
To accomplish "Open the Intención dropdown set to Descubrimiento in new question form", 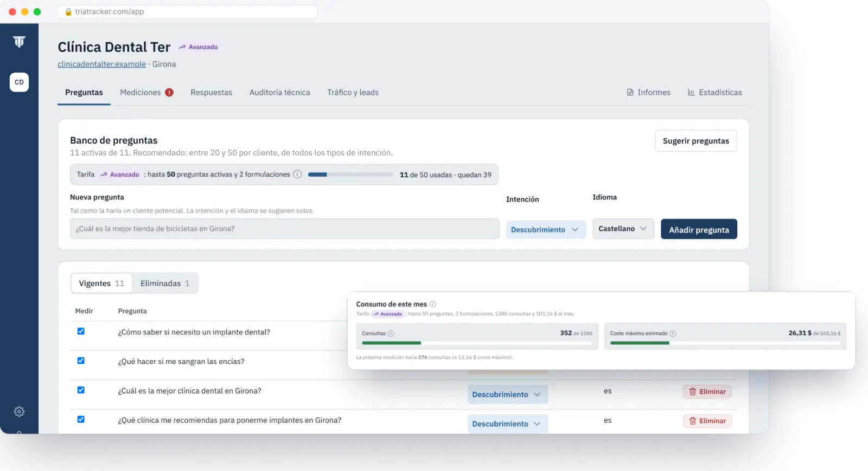I will [546, 229].
